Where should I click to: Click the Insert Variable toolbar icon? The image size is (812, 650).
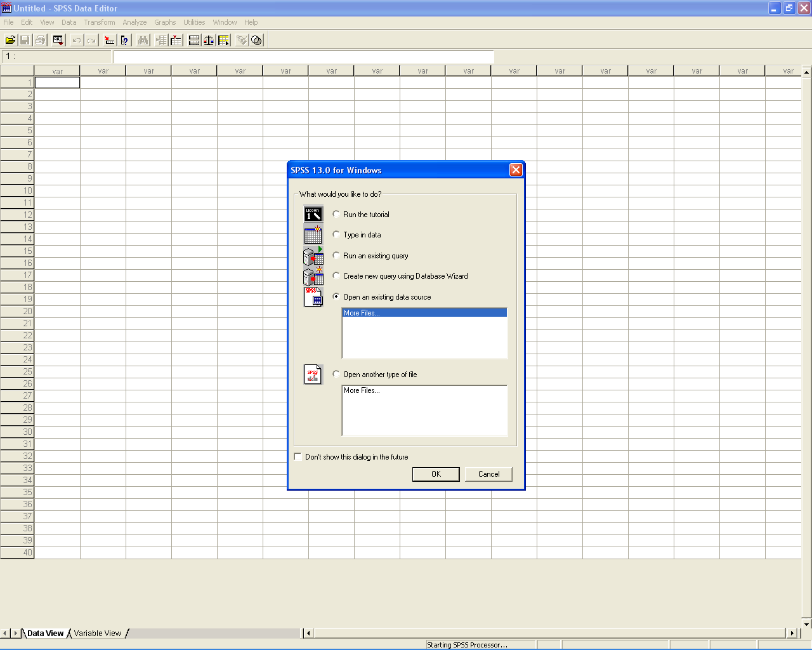(x=176, y=40)
